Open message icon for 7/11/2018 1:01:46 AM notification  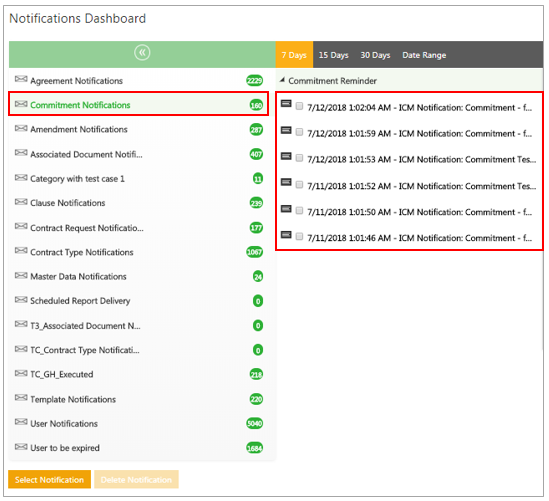pos(286,234)
